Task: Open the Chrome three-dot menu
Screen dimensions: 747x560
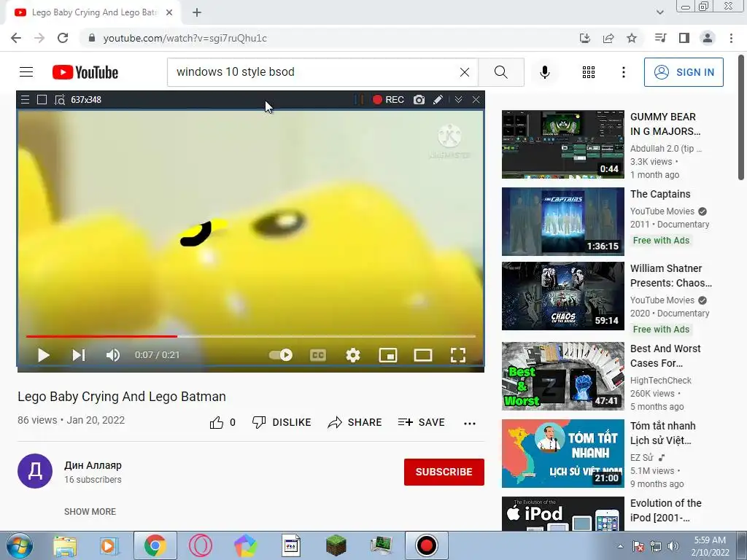Action: 731,38
